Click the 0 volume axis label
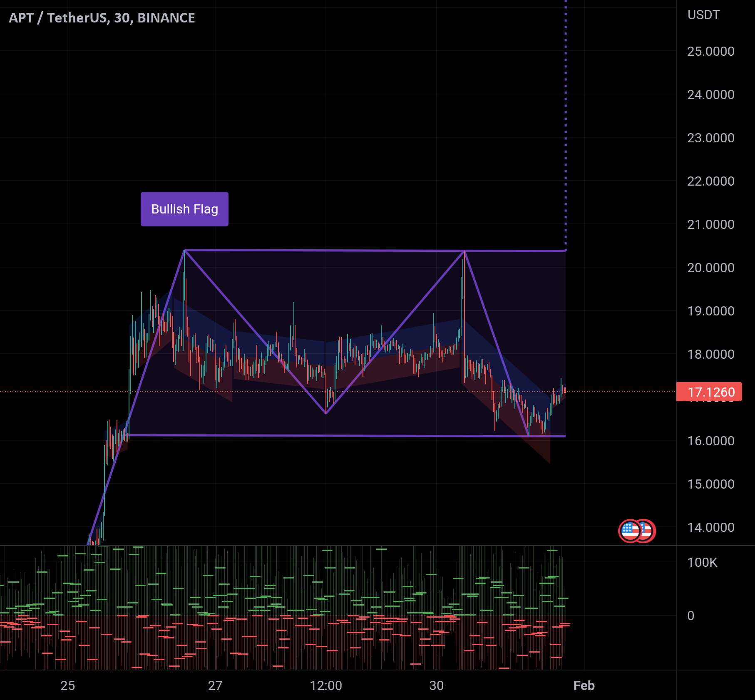755x700 pixels. pos(690,616)
